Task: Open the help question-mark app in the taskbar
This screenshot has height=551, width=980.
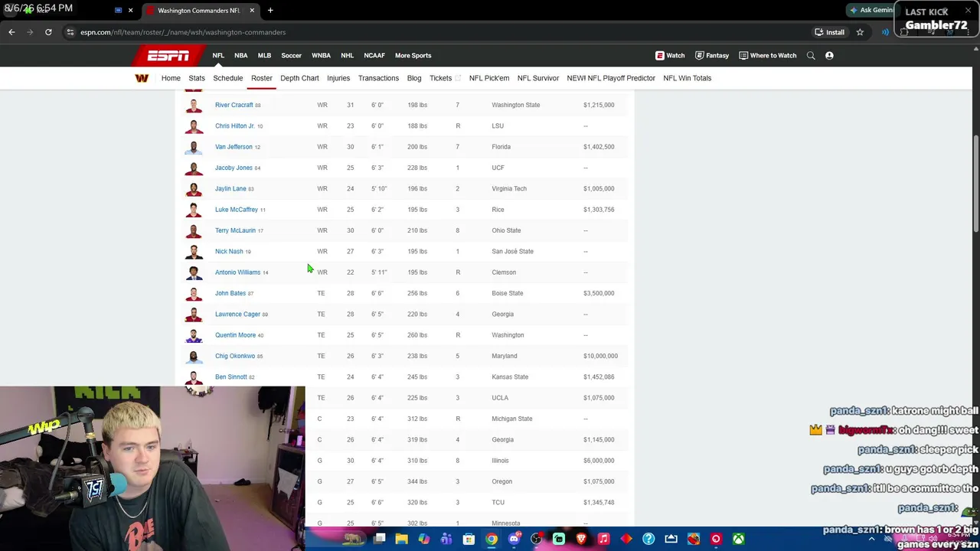Action: 648,539
